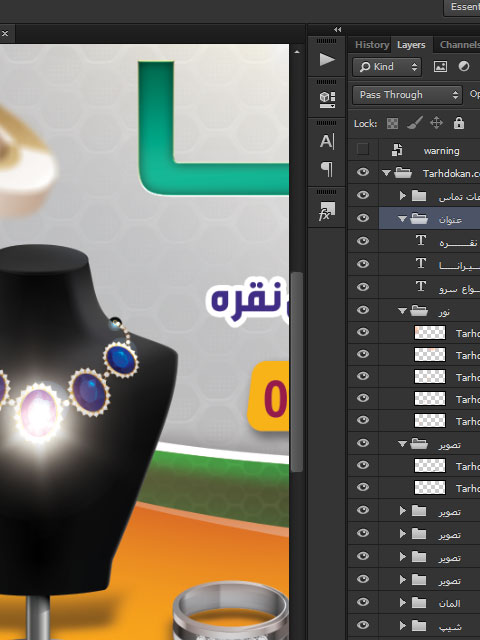Expand the تماس group triangle
This screenshot has width=480, height=640.
click(x=402, y=196)
